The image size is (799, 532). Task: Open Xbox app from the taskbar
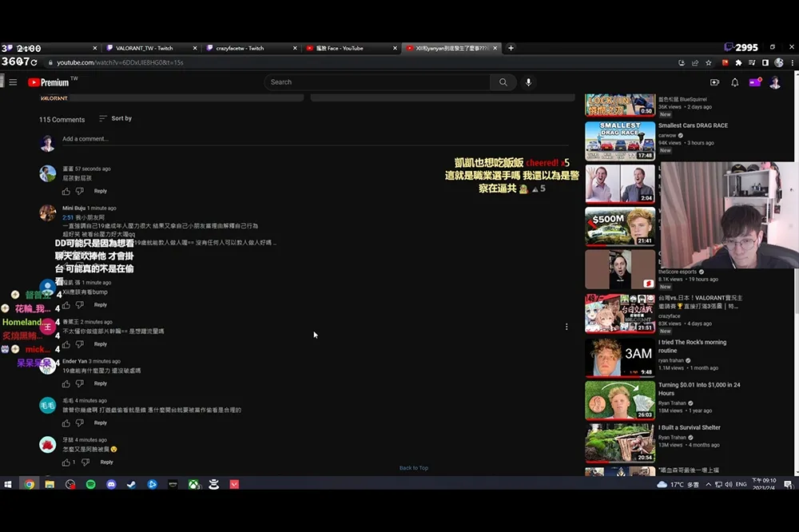(x=193, y=485)
